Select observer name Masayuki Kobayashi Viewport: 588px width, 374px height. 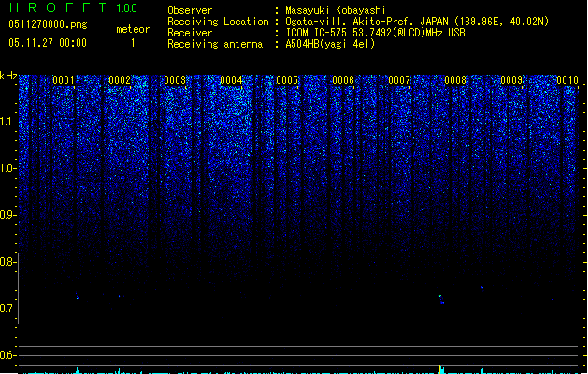point(336,10)
